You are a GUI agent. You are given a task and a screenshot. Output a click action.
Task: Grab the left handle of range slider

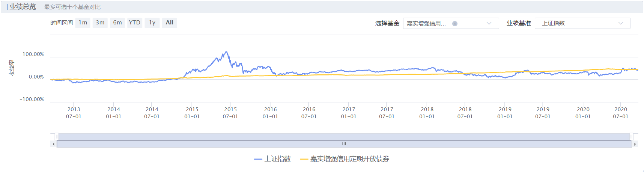pyautogui.click(x=57, y=136)
